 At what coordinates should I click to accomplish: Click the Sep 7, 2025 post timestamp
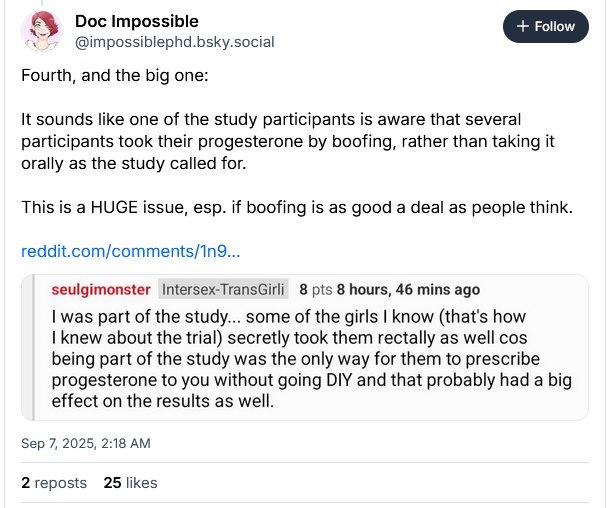tap(86, 442)
